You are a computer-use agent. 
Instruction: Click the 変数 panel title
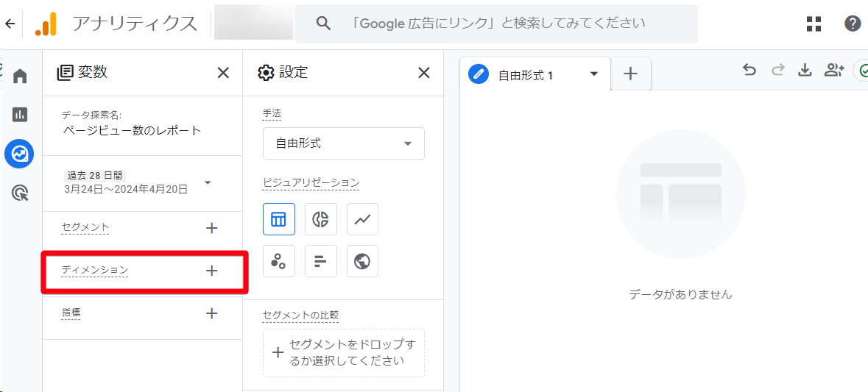tap(93, 72)
